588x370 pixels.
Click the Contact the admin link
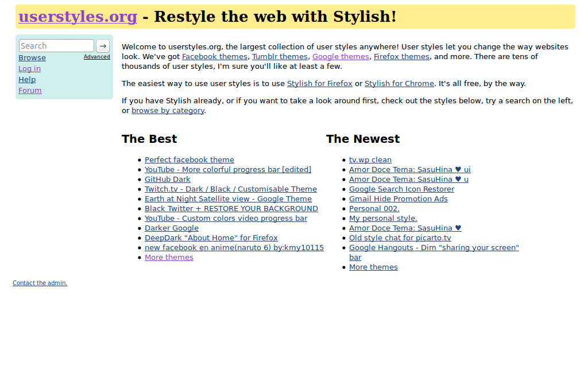pyautogui.click(x=40, y=283)
